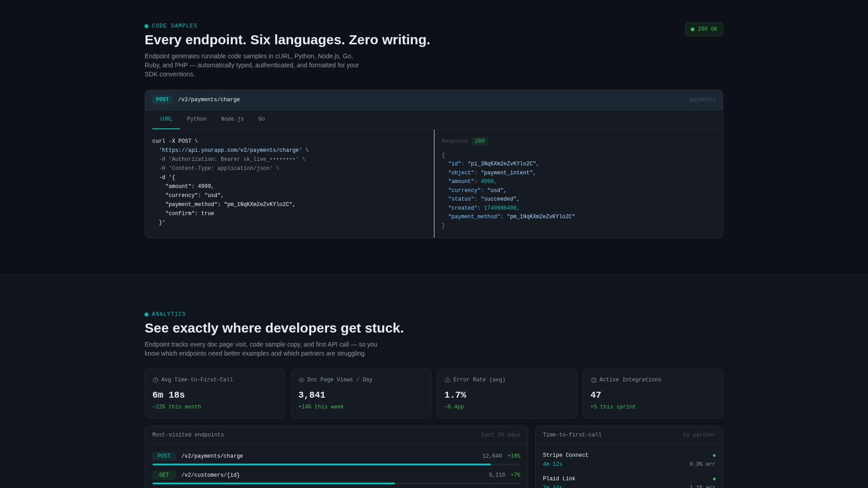Screen dimensions: 868x488
Task: Click the 3,841 metric value
Action: coord(312,395)
